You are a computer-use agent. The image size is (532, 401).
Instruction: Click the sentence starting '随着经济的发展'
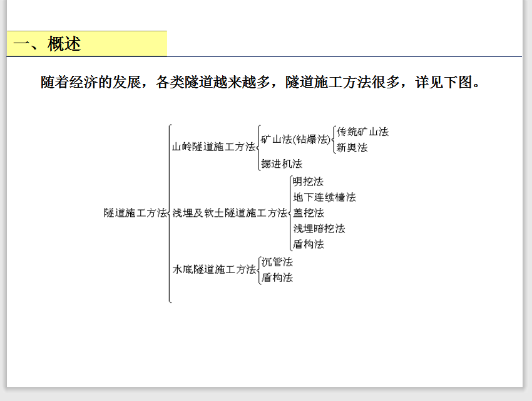(260, 82)
